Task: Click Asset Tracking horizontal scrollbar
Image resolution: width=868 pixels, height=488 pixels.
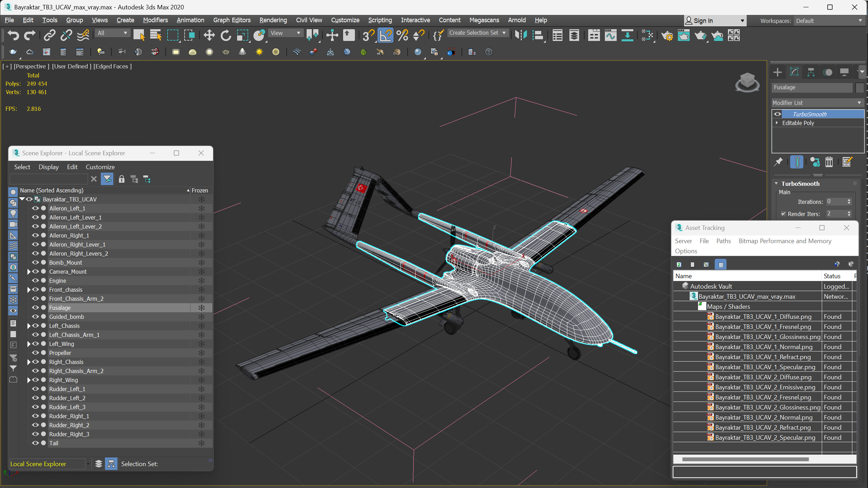Action: (745, 459)
